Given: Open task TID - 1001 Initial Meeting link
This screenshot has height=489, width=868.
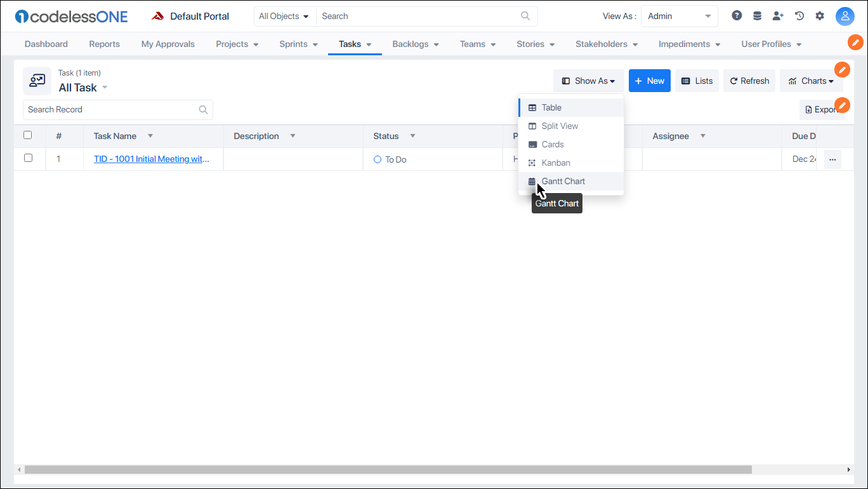Looking at the screenshot, I should pos(151,159).
